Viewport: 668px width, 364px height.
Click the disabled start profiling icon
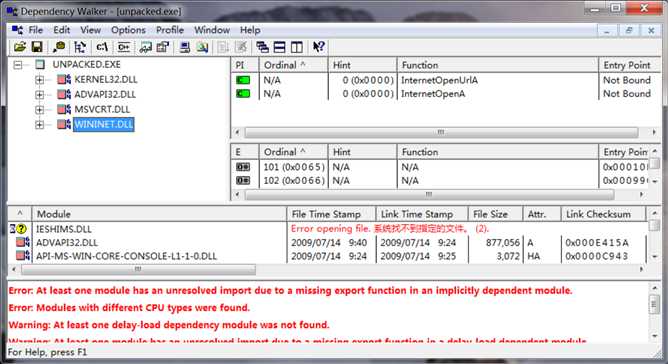point(223,47)
